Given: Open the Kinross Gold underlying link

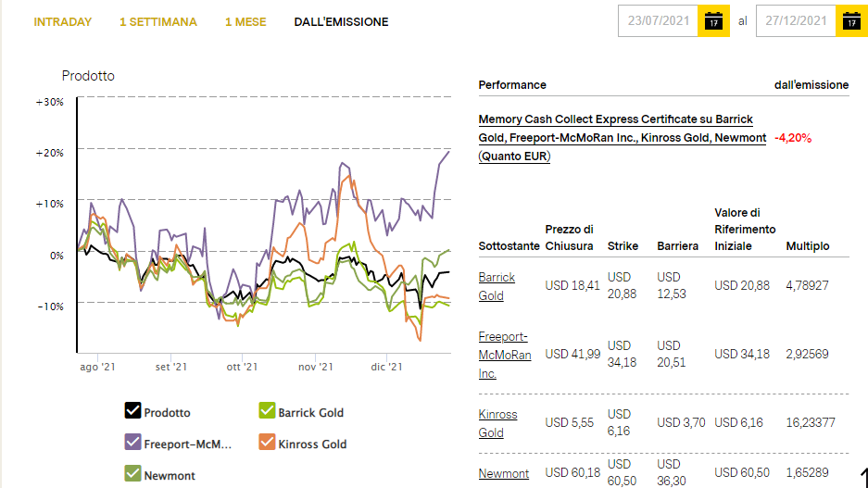Looking at the screenshot, I should [497, 423].
